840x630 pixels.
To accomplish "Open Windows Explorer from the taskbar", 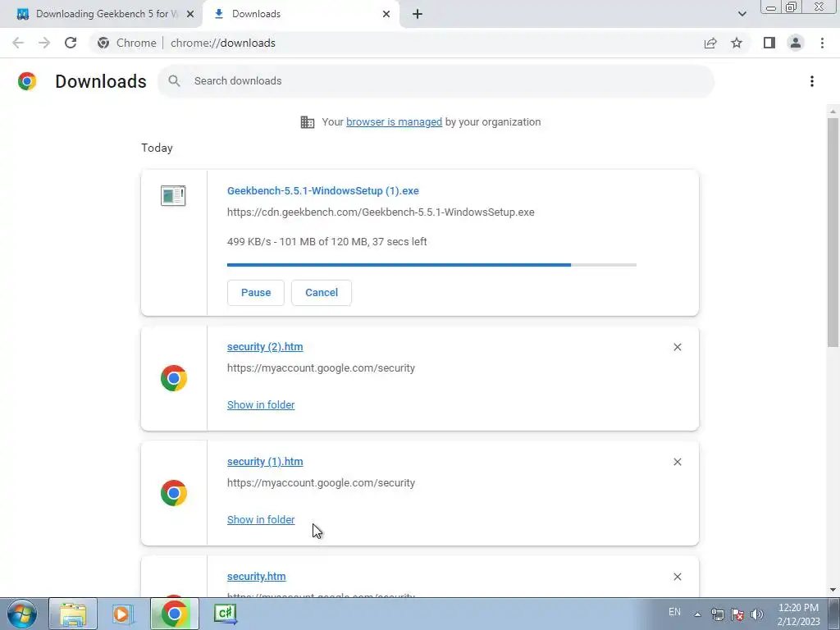I will click(73, 614).
